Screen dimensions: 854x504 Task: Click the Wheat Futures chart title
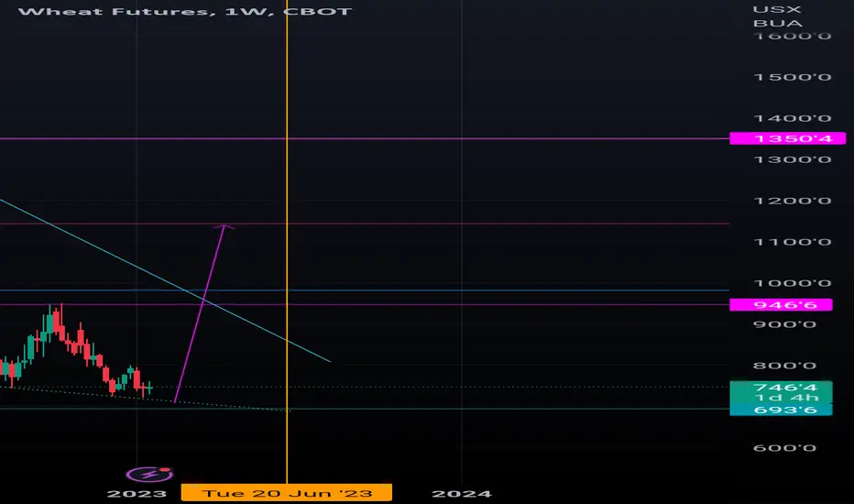pyautogui.click(x=185, y=11)
